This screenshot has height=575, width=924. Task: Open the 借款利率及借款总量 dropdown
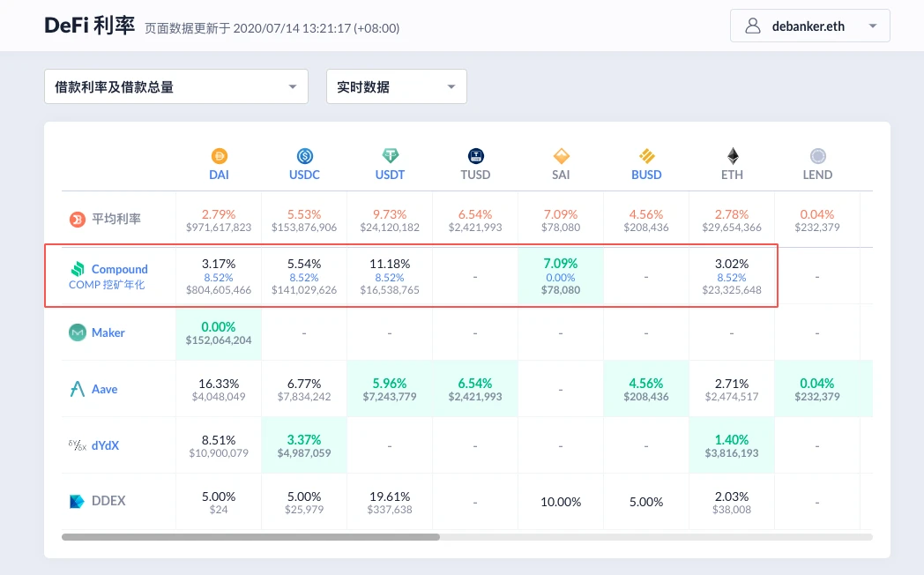pos(175,86)
